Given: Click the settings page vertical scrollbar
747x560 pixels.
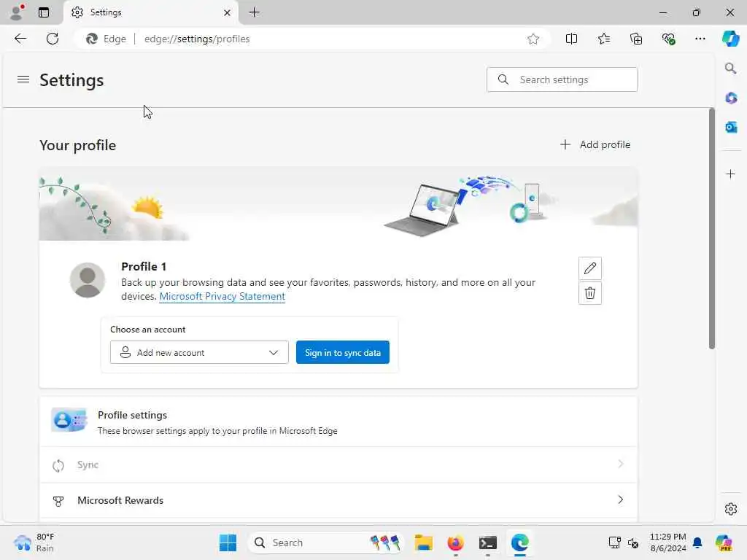Looking at the screenshot, I should point(712,228).
